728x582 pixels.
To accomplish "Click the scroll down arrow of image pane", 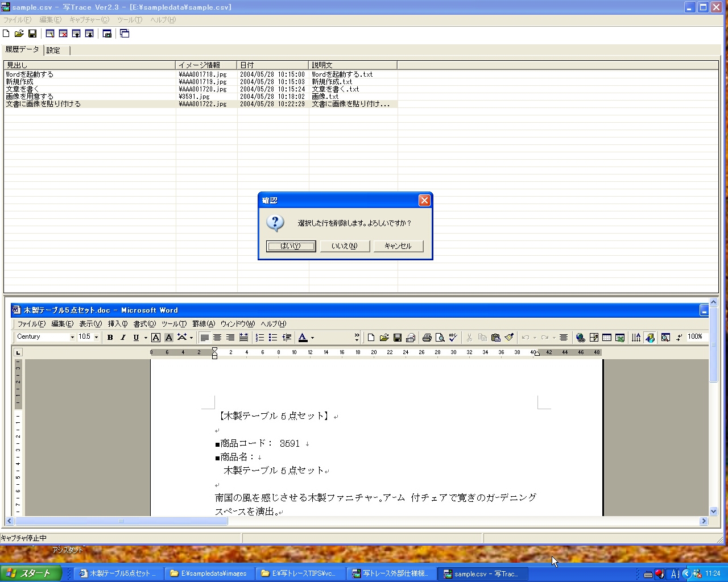I will tap(713, 512).
